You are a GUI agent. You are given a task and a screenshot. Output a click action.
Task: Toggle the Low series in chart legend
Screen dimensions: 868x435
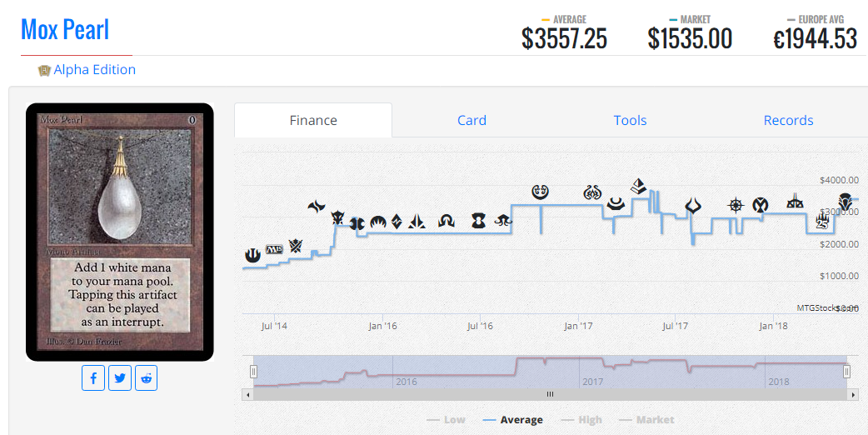[x=446, y=420]
